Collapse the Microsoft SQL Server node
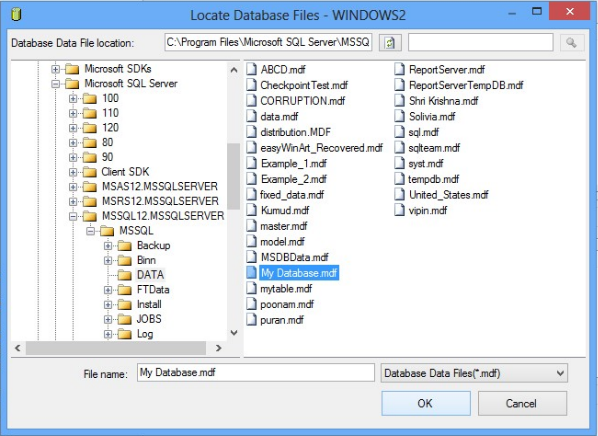 pyautogui.click(x=56, y=84)
